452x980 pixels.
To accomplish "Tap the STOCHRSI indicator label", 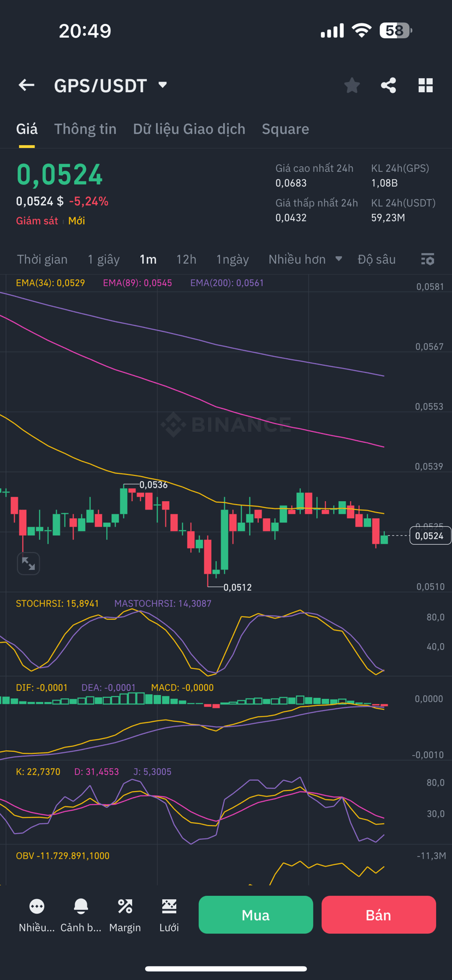I will [57, 604].
